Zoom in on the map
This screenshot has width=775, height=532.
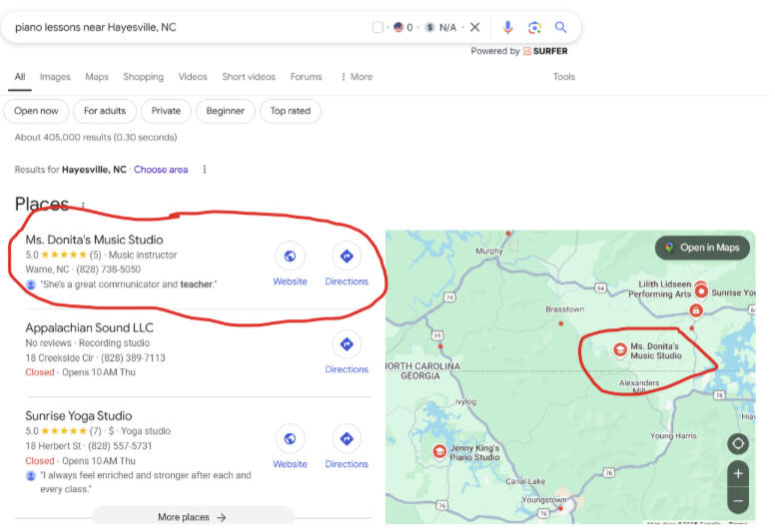[x=738, y=473]
